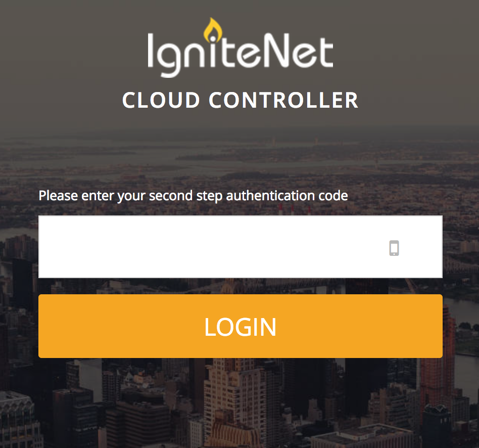Screen dimensions: 479x448
Task: Focus the second step authentication code field
Action: pos(241,247)
